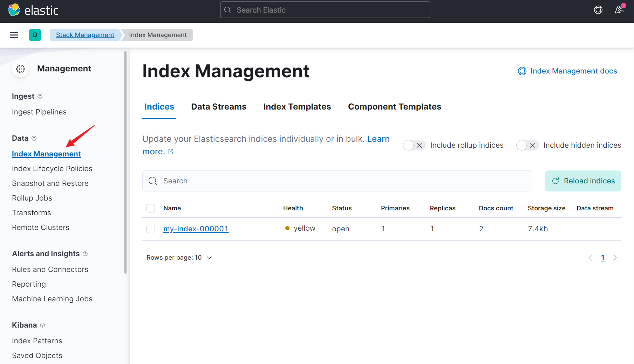634x364 pixels.
Task: Click page number 1 in pagination
Action: point(603,258)
